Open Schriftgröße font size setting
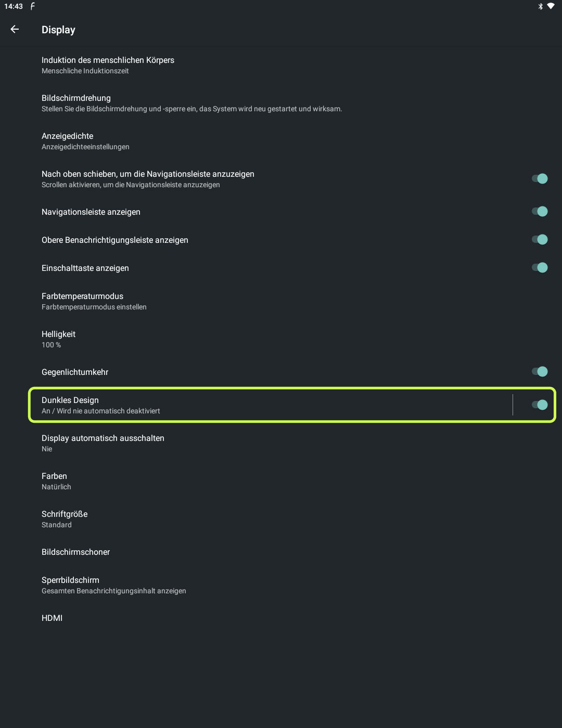 [65, 519]
